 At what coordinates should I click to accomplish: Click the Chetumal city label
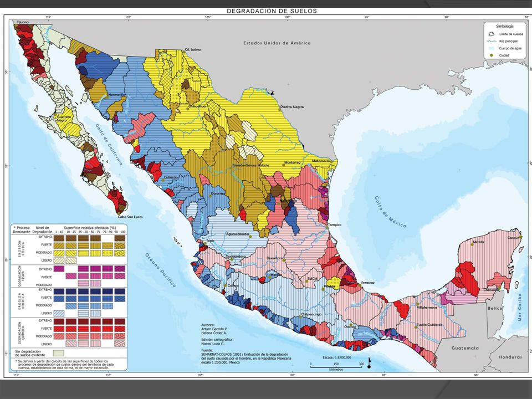[491, 290]
